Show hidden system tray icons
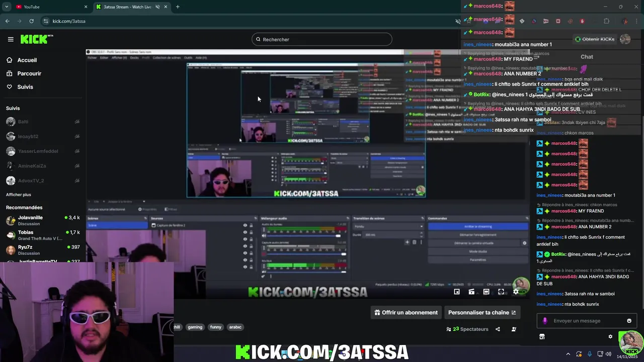Screen dimensions: 644x362 (568, 354)
